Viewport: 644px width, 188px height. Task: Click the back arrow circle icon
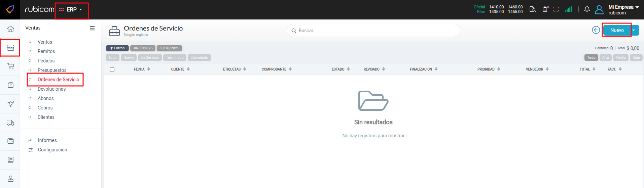pos(596,30)
